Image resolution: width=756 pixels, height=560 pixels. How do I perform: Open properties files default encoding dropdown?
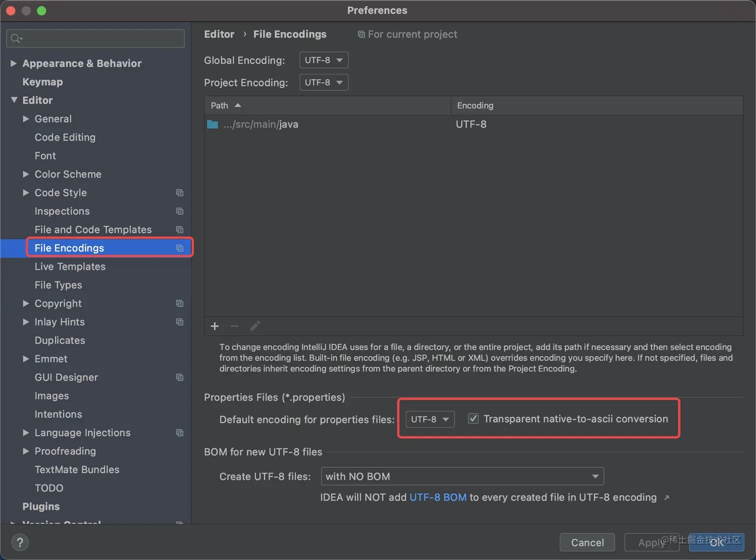click(429, 419)
